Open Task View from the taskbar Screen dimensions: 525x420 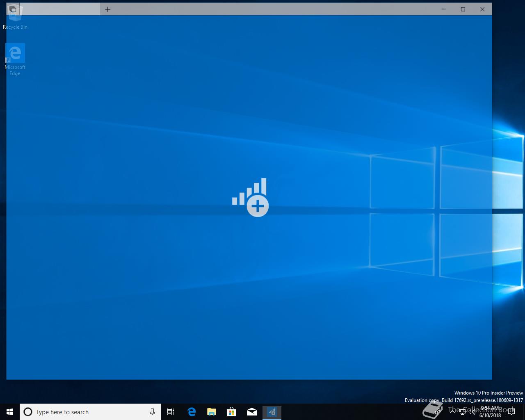[171, 412]
